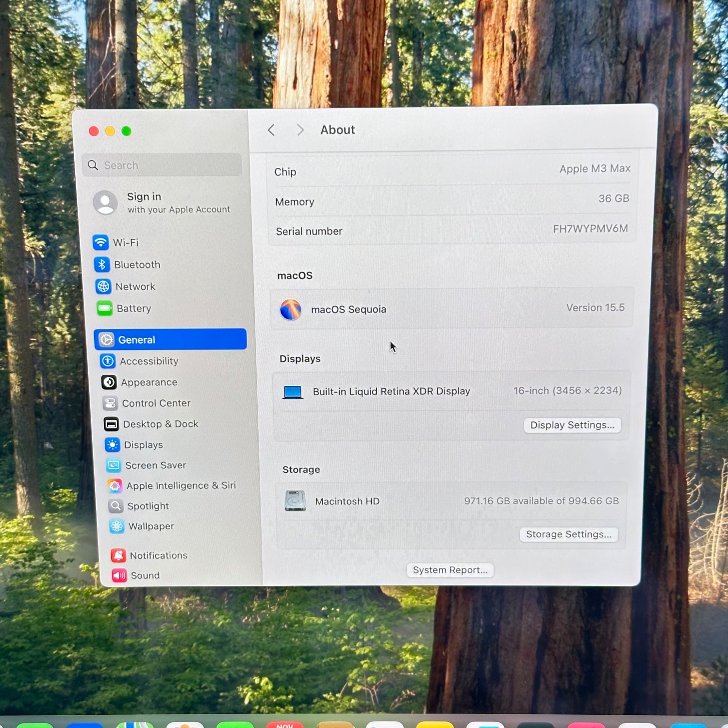The height and width of the screenshot is (728, 728).
Task: Click the Accessibility icon in sidebar
Action: click(108, 361)
